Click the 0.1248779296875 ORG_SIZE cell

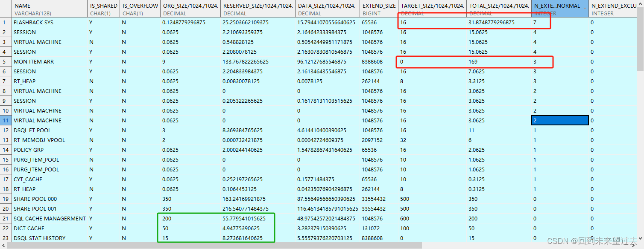(x=190, y=22)
